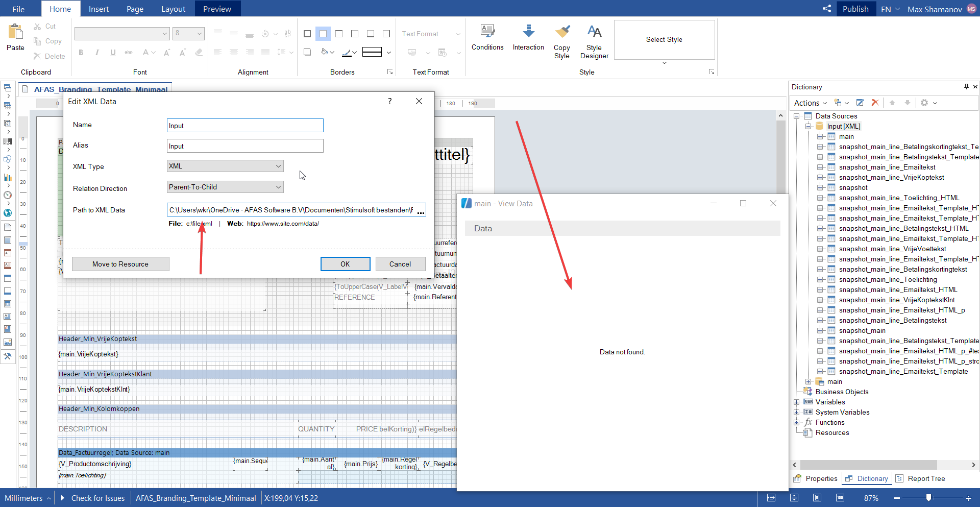The width and height of the screenshot is (980, 507).
Task: Switch to the Properties panel tab
Action: [815, 478]
